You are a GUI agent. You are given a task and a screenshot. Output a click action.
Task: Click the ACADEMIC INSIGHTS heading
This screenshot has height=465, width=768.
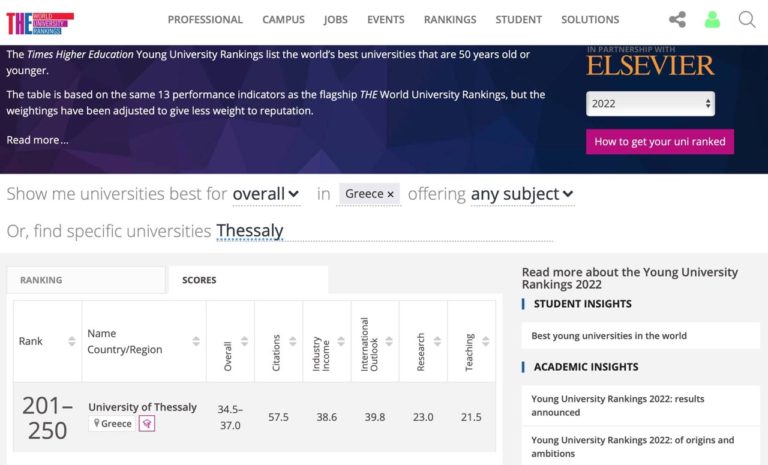[x=586, y=367]
